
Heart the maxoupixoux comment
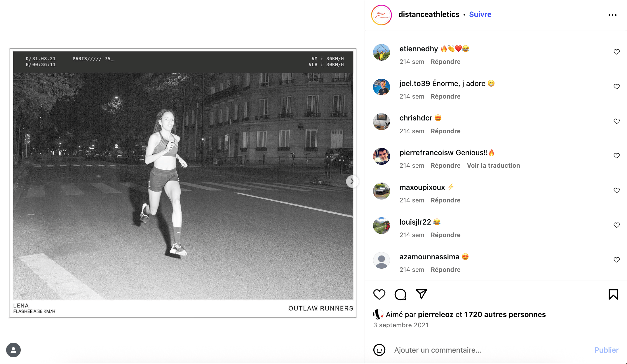click(x=616, y=190)
